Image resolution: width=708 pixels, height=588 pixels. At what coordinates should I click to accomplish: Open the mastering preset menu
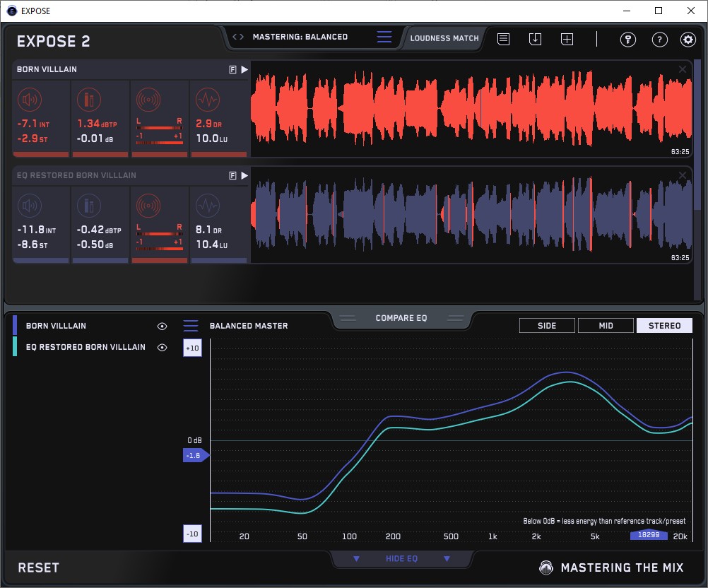[384, 37]
